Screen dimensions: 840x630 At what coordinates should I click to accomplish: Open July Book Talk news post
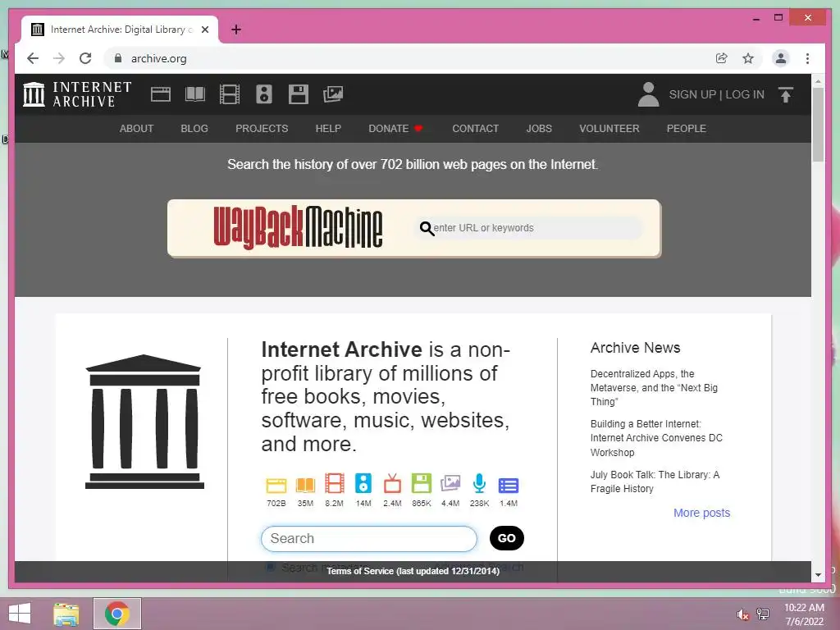click(x=655, y=482)
